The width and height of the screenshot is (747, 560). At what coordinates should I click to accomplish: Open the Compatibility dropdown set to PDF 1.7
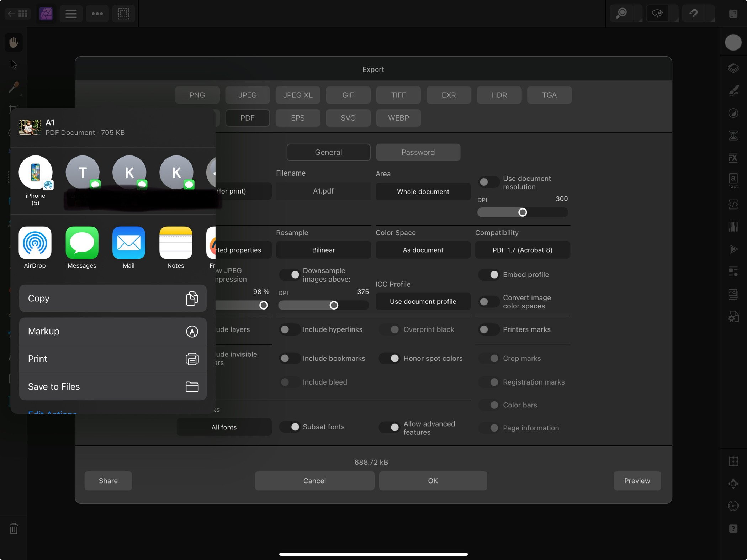tap(522, 250)
